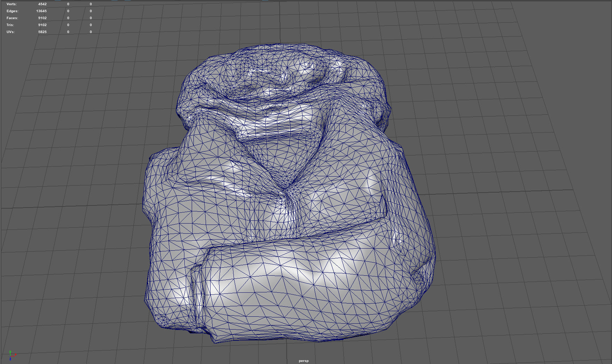
Task: Click the Verts: heads-up label
Action: pyautogui.click(x=11, y=4)
